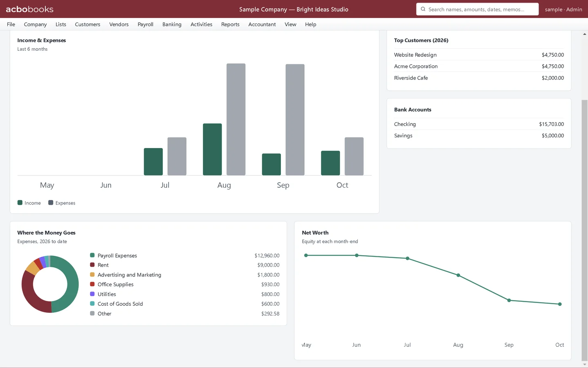Viewport: 588px width, 368px height.
Task: Click the search magnifier icon
Action: click(423, 9)
